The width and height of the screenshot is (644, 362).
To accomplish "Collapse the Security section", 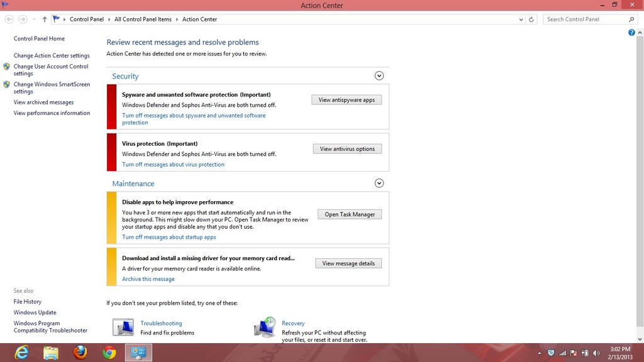I will (x=379, y=75).
